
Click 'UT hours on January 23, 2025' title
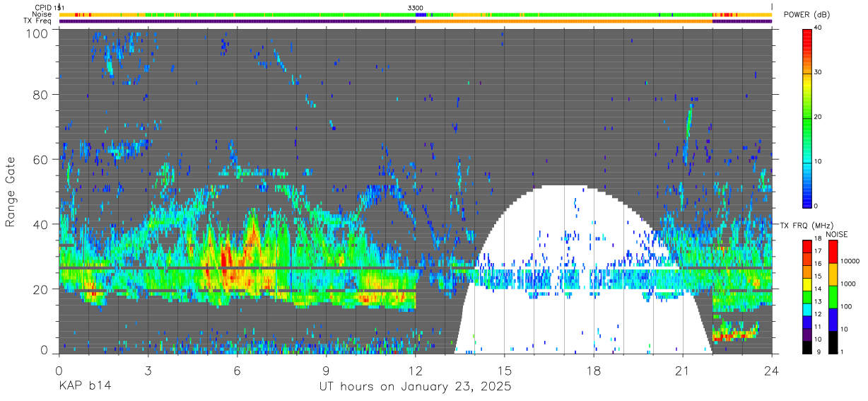point(415,387)
